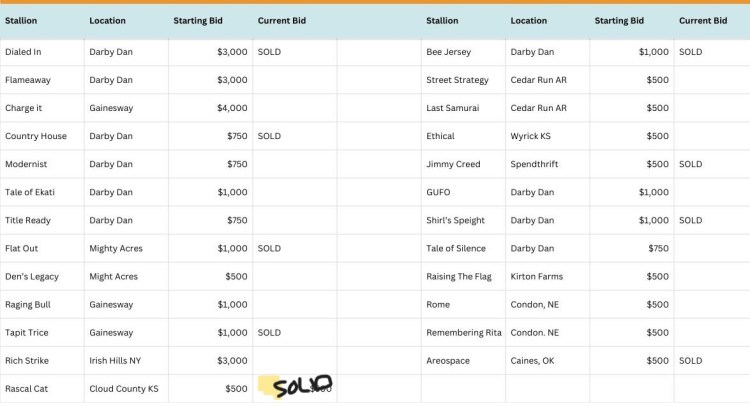Select Rich Strike's $3,000 starting bid
Image resolution: width=750 pixels, height=407 pixels.
coord(232,360)
